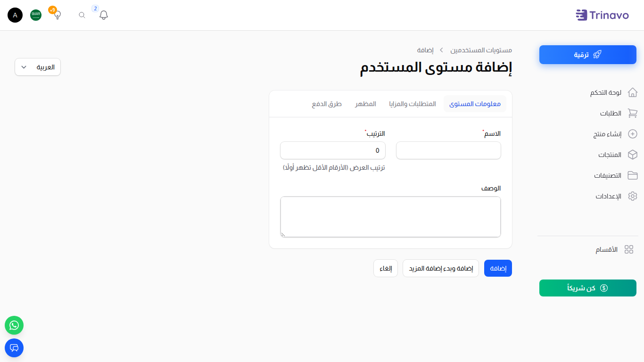Click the box icon beside المنتجات
Image resolution: width=644 pixels, height=362 pixels.
point(633,155)
